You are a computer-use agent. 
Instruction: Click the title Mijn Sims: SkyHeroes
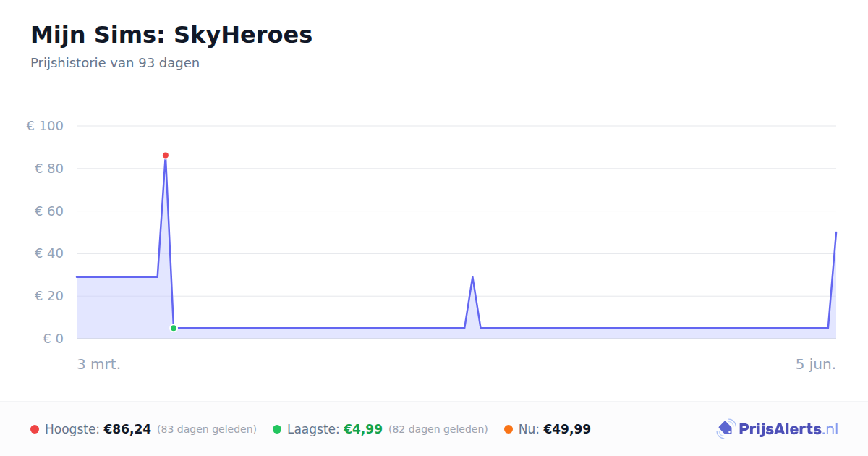pyautogui.click(x=171, y=35)
